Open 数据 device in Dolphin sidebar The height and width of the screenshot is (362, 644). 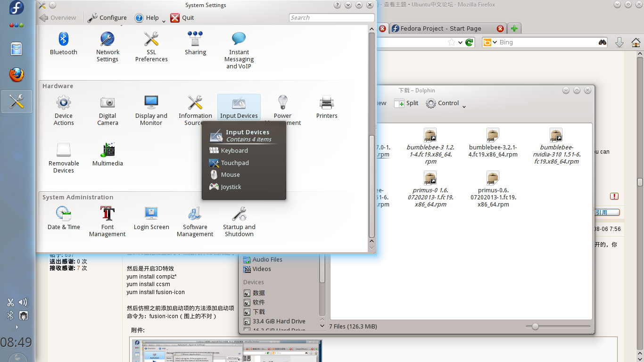point(255,293)
